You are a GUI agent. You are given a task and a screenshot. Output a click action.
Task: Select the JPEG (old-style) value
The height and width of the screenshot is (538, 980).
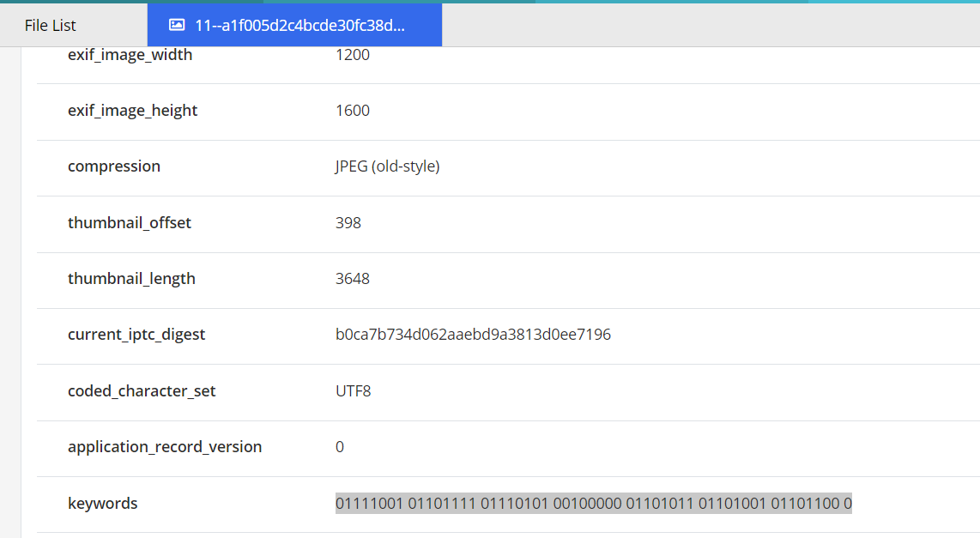(x=388, y=166)
